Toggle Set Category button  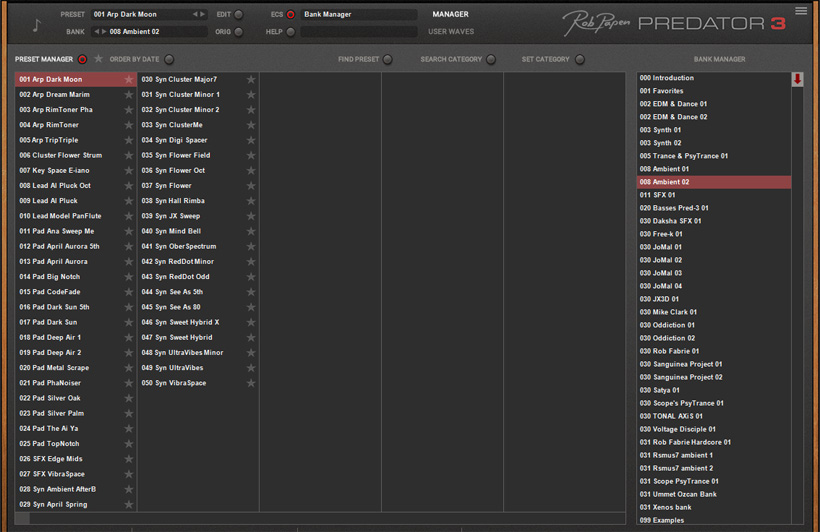(579, 59)
